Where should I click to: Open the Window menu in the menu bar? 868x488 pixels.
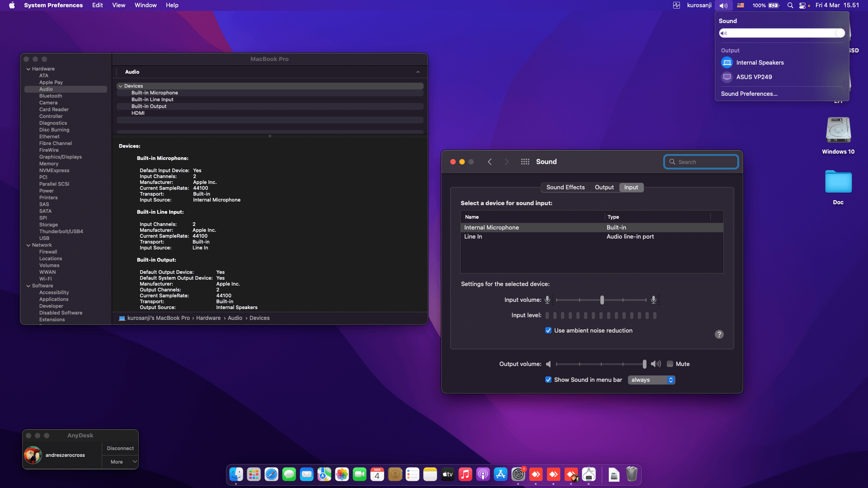click(x=145, y=5)
